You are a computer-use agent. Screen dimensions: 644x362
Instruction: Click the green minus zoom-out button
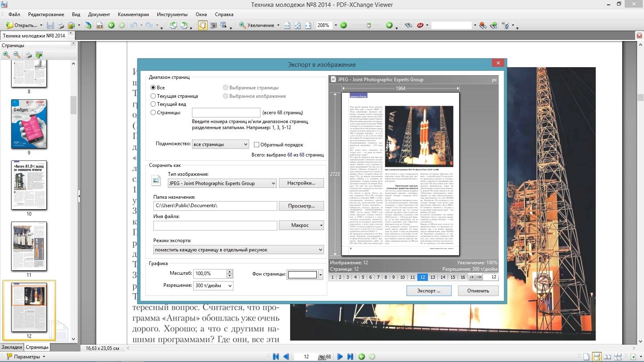point(343,25)
